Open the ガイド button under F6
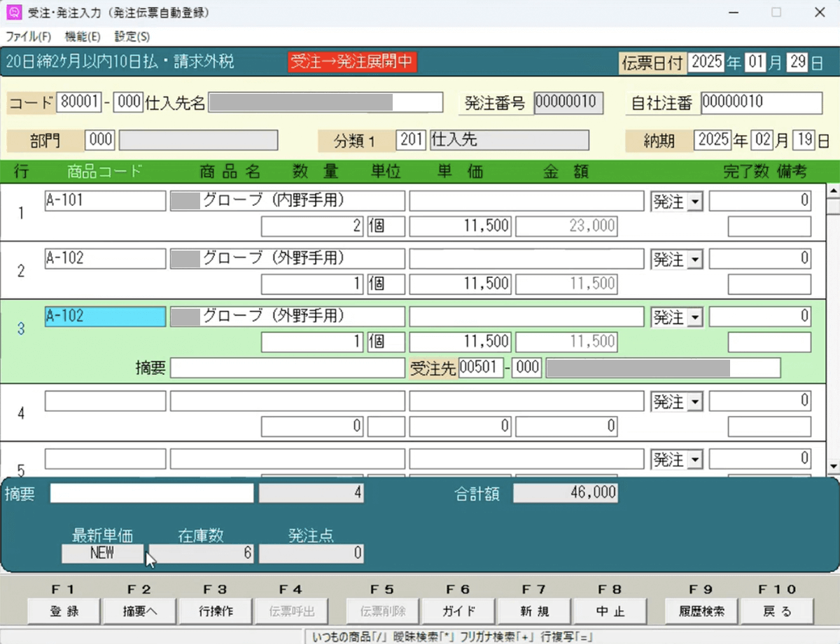Viewport: 840px width, 644px height. (x=458, y=611)
